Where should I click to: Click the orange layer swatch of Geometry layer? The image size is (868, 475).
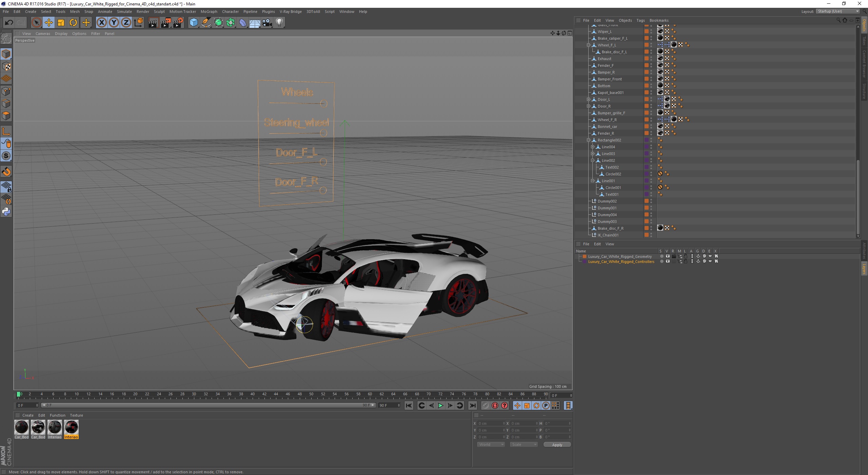585,256
